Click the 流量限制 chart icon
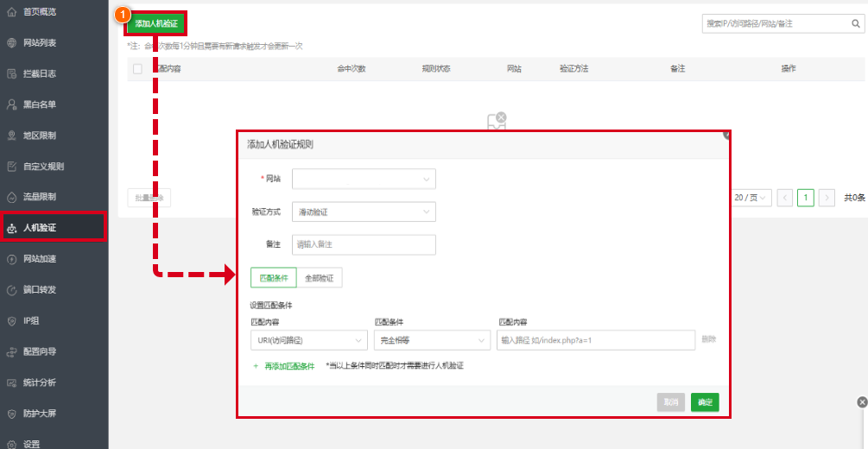868x449 pixels. [x=12, y=197]
